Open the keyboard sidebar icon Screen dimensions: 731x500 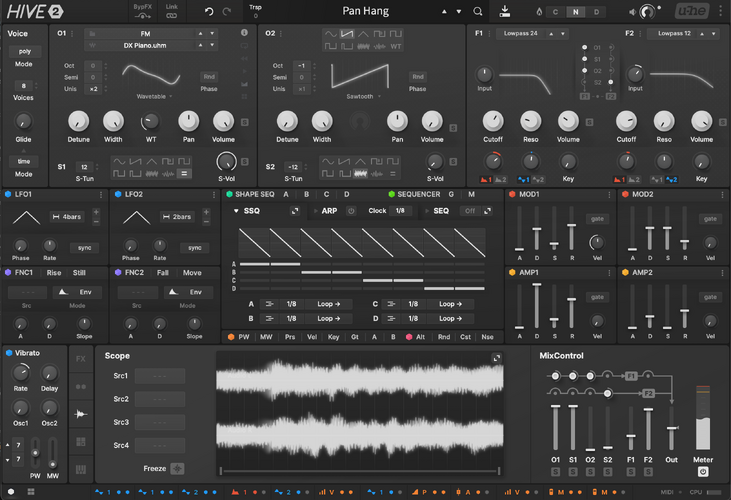click(81, 469)
